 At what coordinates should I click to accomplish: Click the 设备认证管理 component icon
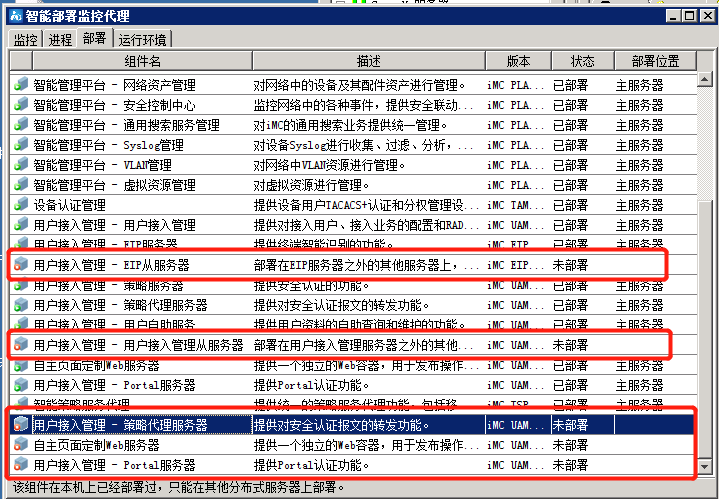[21, 205]
